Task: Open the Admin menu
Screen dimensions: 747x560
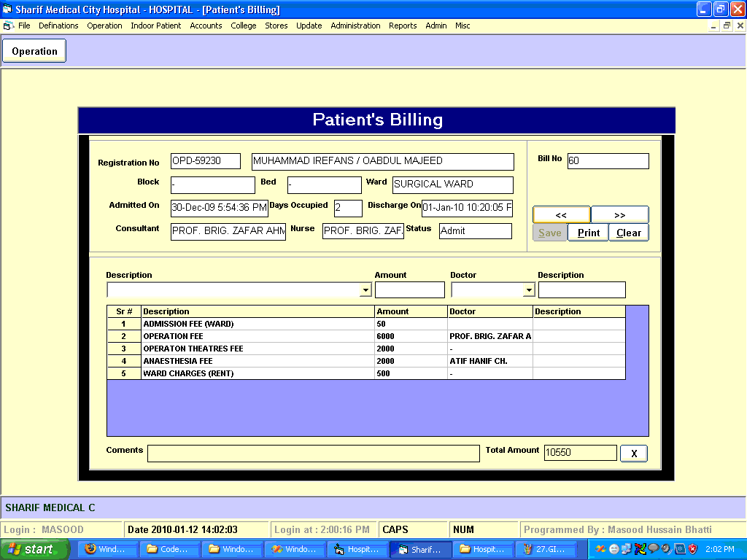Action: tap(436, 26)
